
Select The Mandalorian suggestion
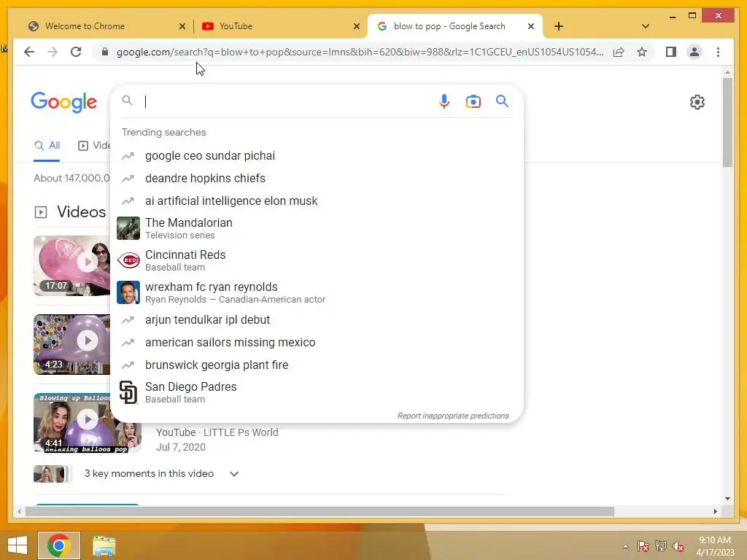pos(317,228)
